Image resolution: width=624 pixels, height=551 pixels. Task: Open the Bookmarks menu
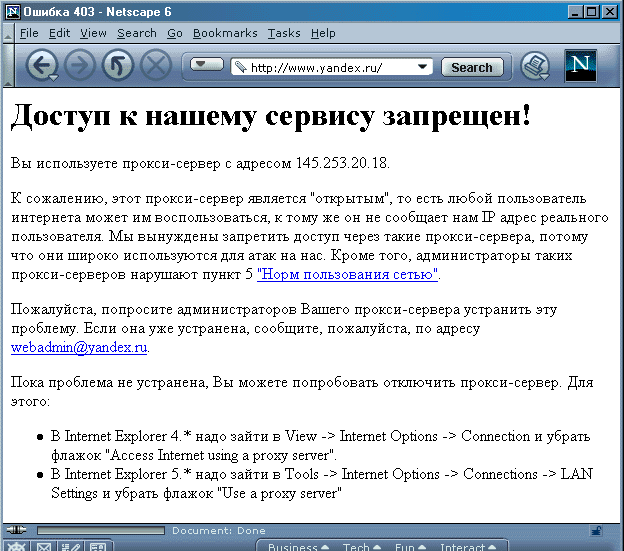coord(225,33)
